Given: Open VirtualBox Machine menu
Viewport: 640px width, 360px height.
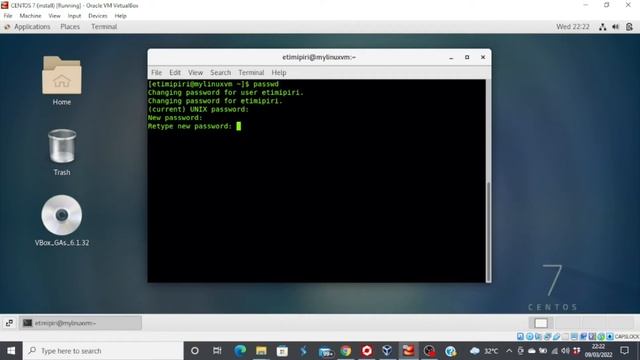Looking at the screenshot, I should 30,16.
